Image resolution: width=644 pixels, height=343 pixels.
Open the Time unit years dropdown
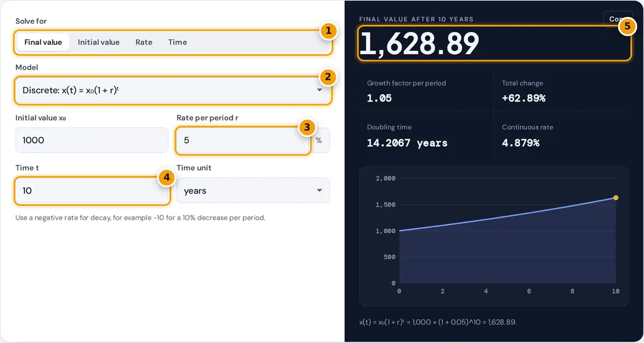click(253, 191)
